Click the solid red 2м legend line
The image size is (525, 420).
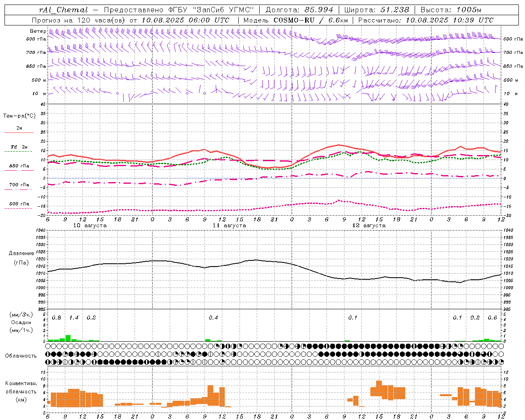coord(19,132)
